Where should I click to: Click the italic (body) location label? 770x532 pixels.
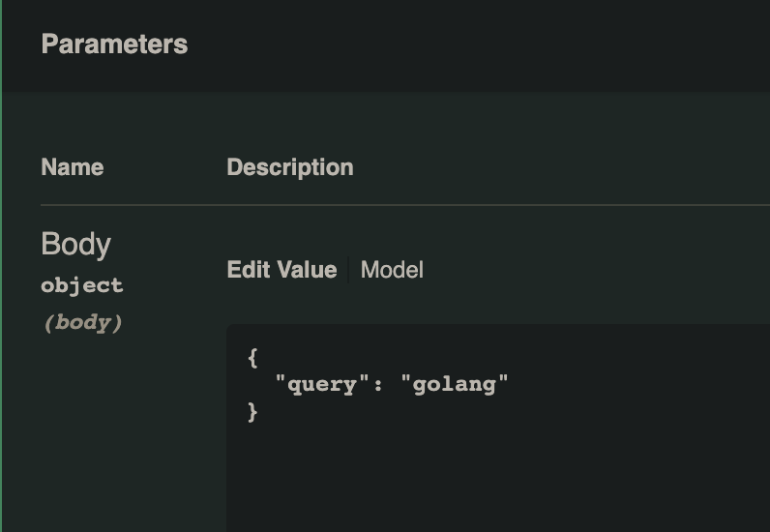coord(83,323)
